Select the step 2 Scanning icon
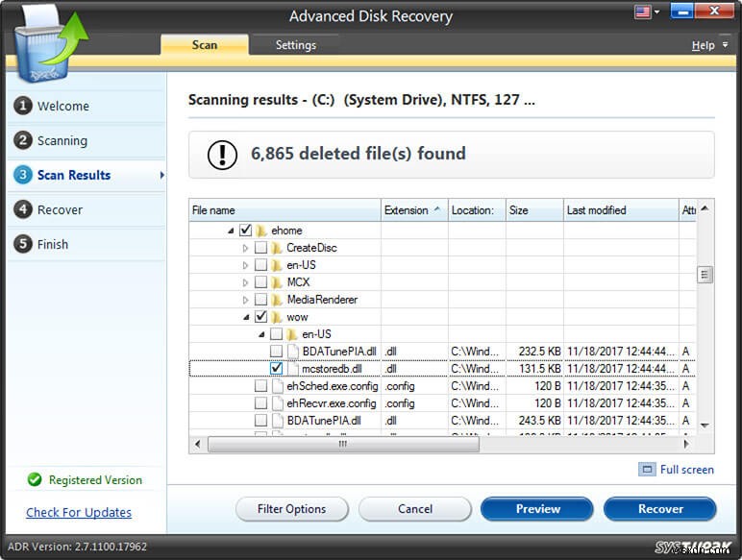 pos(22,140)
